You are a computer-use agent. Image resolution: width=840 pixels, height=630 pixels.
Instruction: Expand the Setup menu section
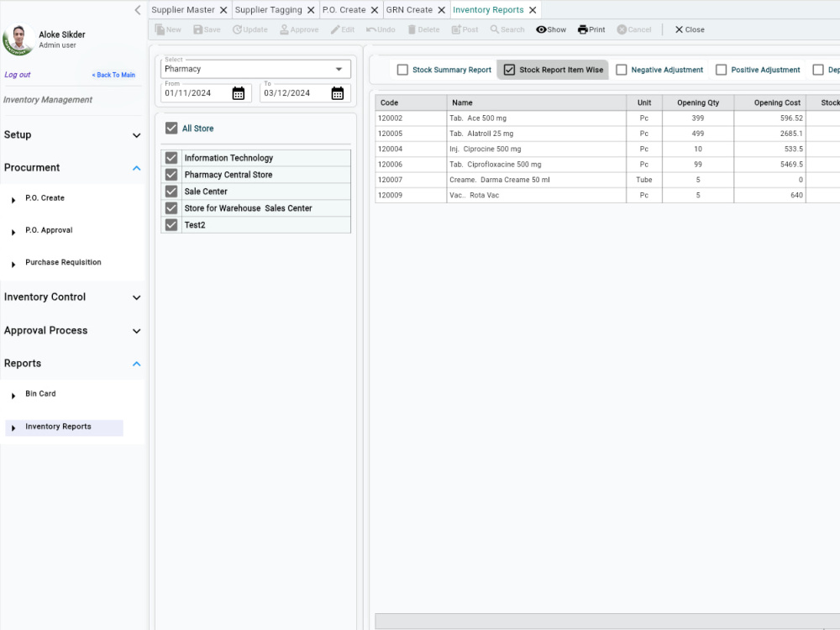click(x=72, y=135)
